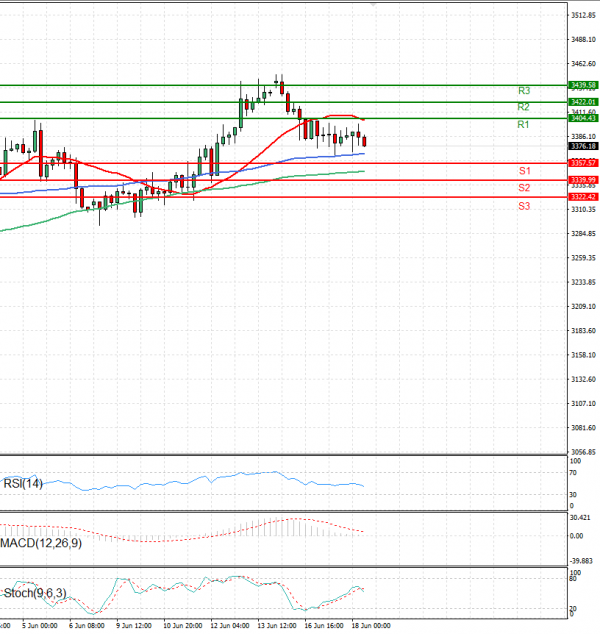Screen dimensions: 600x634
Task: Click the 3107.10 price axis value
Action: (583, 404)
